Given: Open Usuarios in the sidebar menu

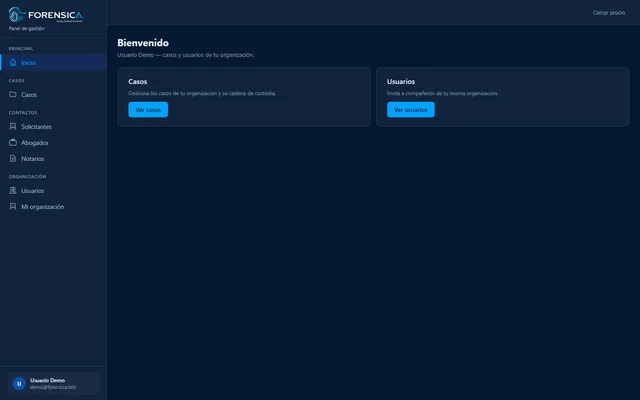Looking at the screenshot, I should pos(53,191).
